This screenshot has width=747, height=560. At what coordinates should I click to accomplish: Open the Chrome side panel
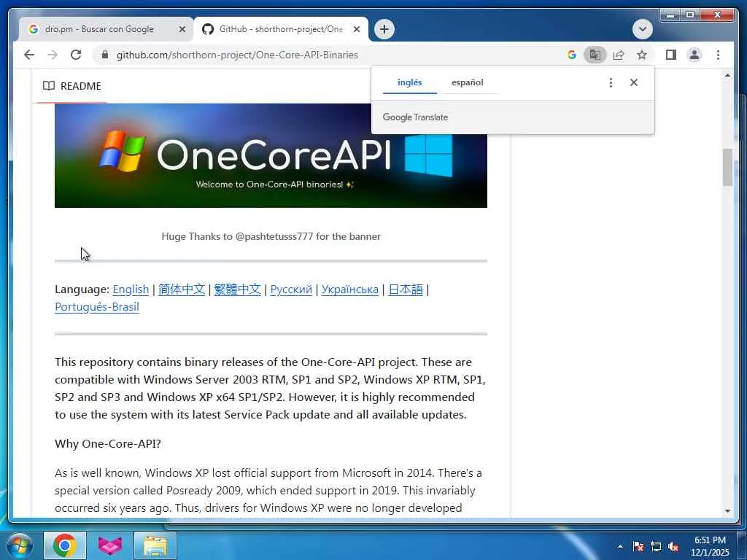point(671,55)
